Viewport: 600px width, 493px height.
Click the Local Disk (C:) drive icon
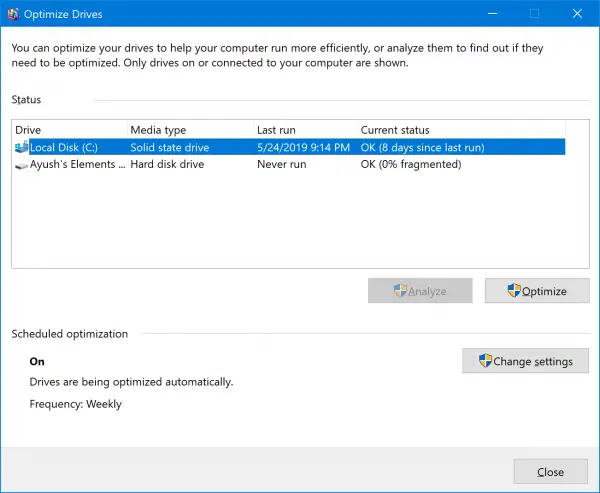(x=22, y=147)
